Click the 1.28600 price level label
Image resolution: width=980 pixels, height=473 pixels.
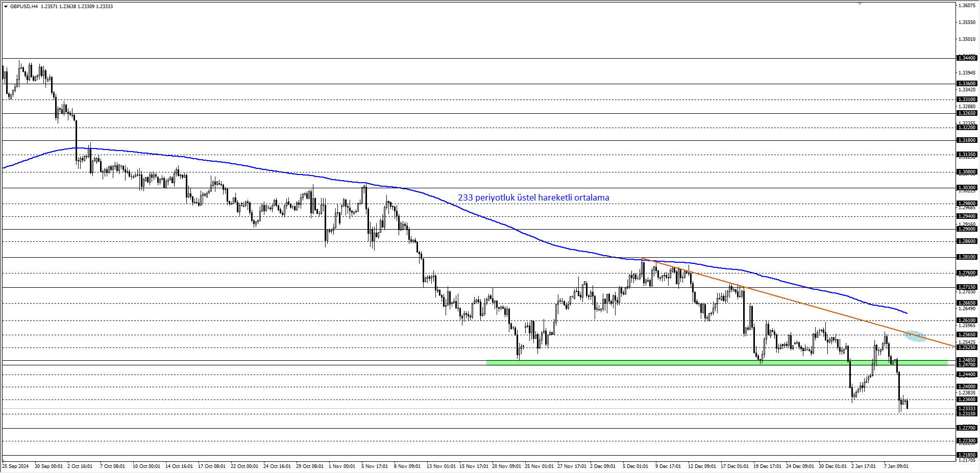coord(967,241)
